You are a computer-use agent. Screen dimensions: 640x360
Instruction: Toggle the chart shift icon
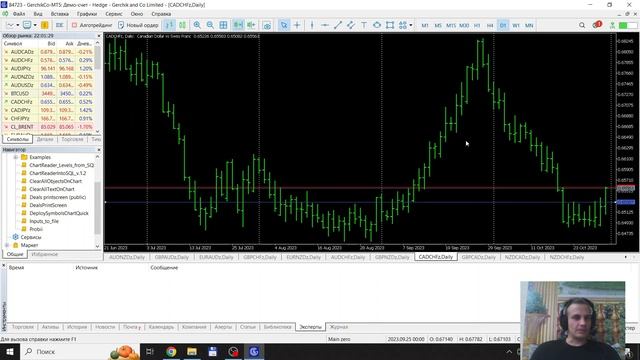[x=251, y=25]
